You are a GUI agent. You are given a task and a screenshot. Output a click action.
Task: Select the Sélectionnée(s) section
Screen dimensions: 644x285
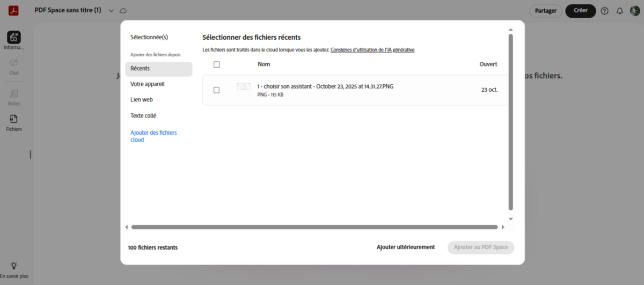click(149, 37)
